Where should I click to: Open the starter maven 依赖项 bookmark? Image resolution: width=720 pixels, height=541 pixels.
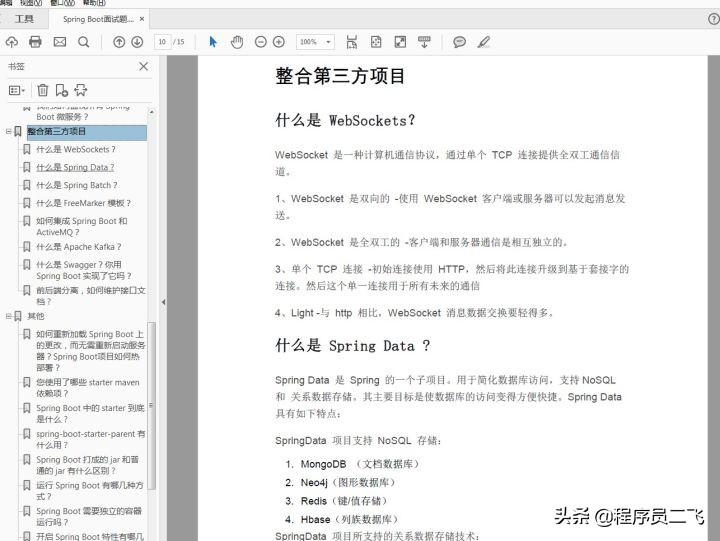coord(88,388)
